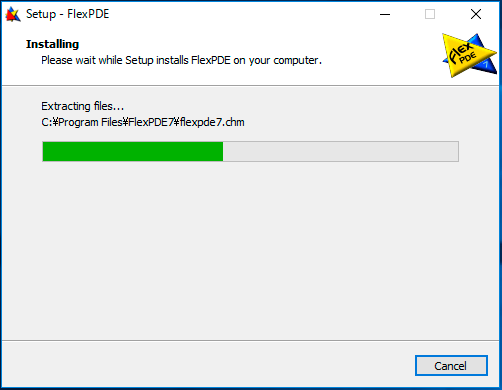Click the empty footer area left of Cancel

[207, 365]
